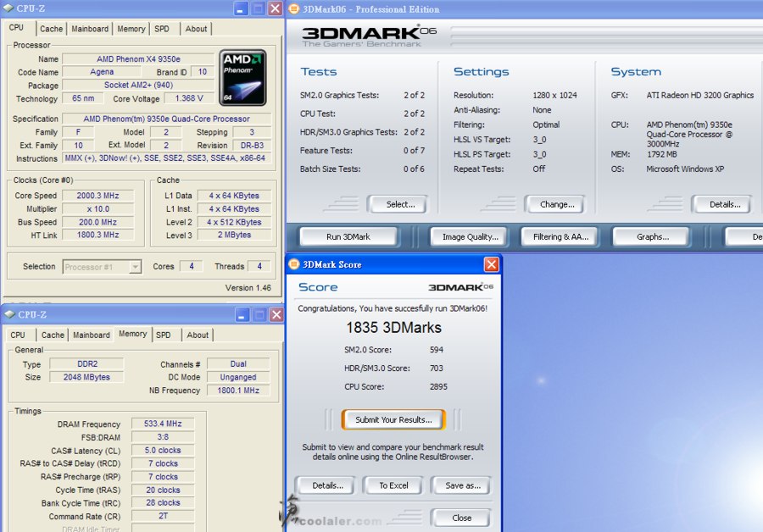Click the Bank Cycle Time value "28 clocks"
763x532 pixels.
[163, 503]
